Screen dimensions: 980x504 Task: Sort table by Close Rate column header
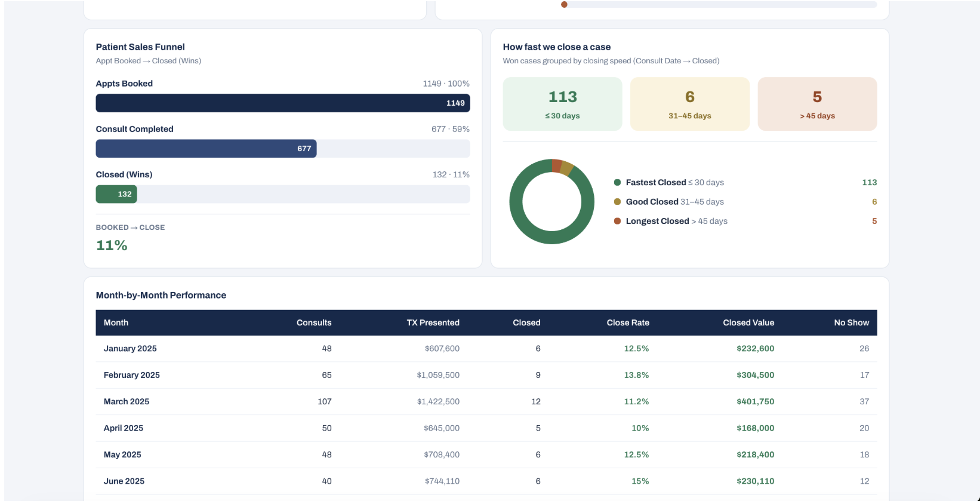tap(628, 322)
